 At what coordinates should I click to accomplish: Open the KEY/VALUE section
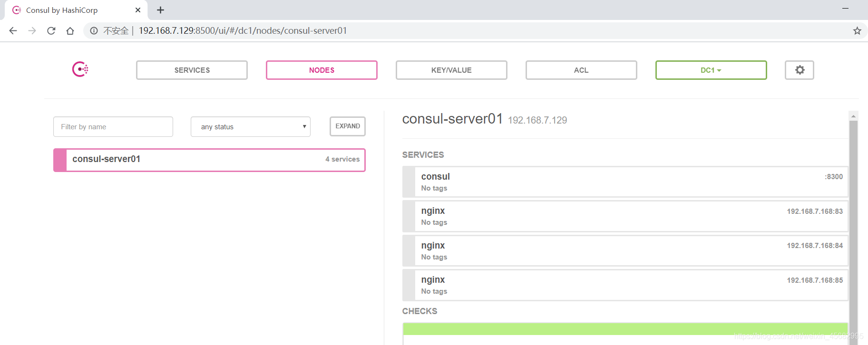click(451, 70)
